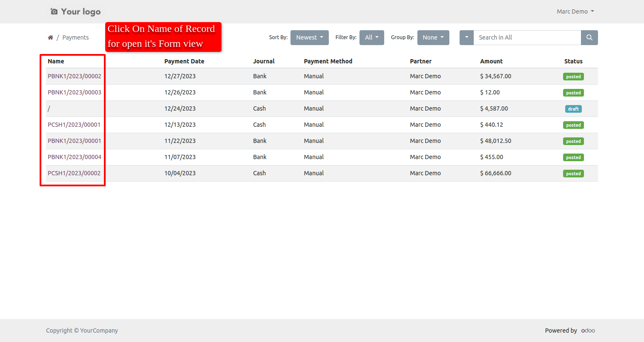Open the search field options caret
The height and width of the screenshot is (342, 644).
(x=466, y=37)
